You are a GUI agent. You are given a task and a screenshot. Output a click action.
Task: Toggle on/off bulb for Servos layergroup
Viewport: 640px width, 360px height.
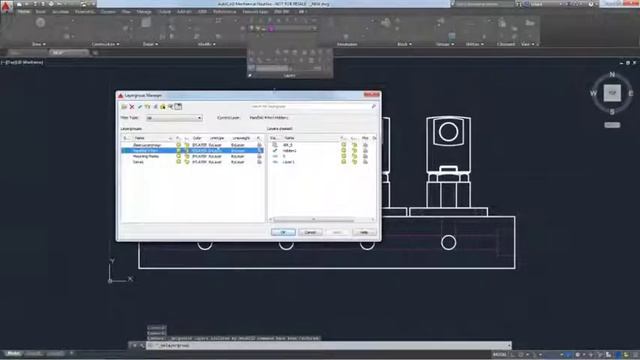coord(178,162)
